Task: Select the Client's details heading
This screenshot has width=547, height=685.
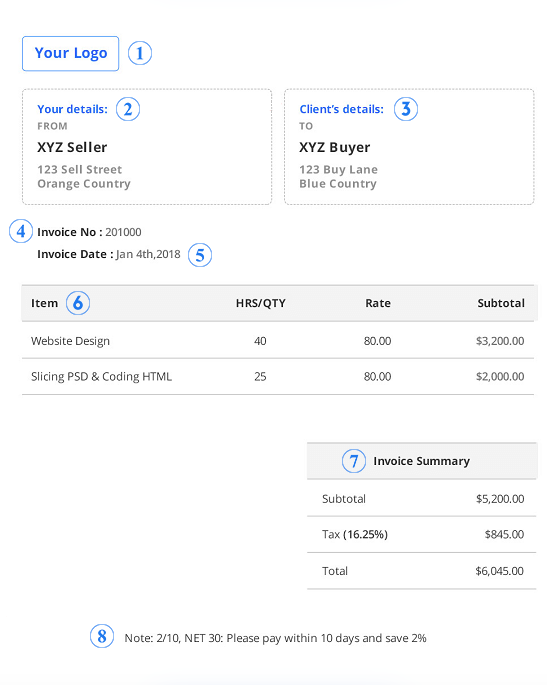Action: pyautogui.click(x=341, y=109)
